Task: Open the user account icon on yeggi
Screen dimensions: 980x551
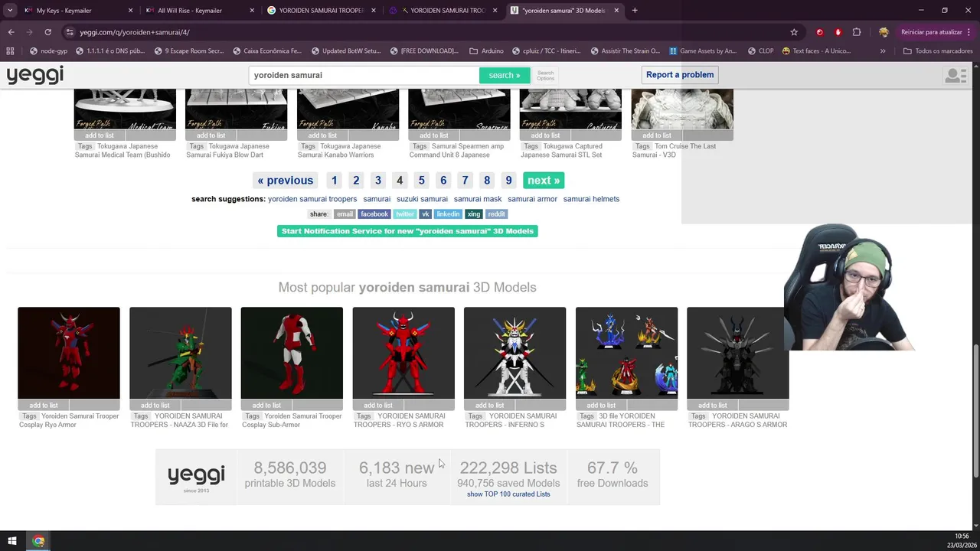Action: click(x=955, y=75)
